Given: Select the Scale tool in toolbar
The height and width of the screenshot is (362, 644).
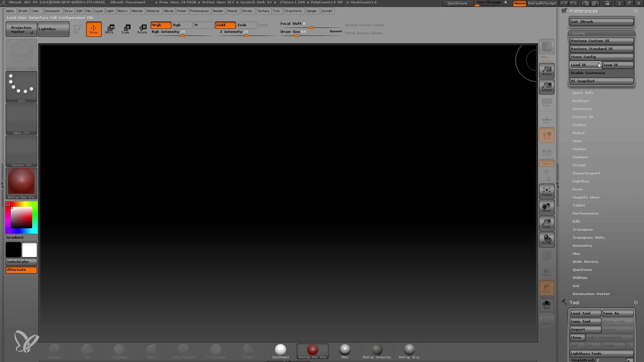Looking at the screenshot, I should (x=126, y=29).
